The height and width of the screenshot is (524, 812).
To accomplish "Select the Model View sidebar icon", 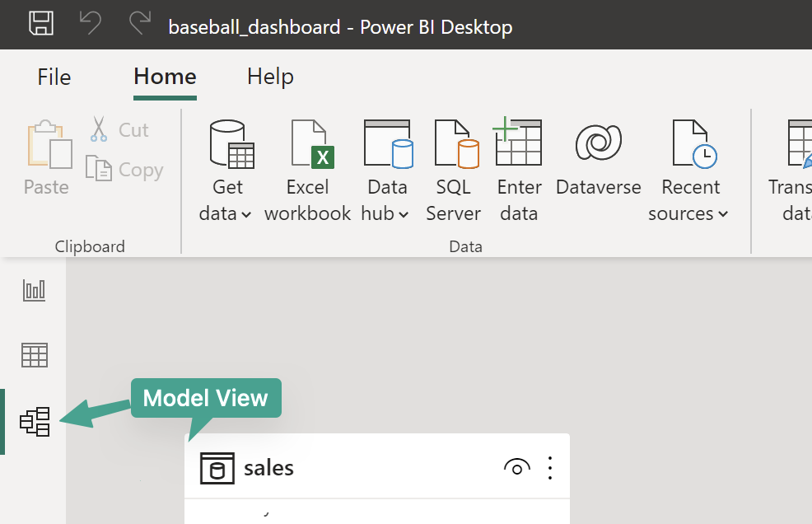I will click(x=34, y=421).
